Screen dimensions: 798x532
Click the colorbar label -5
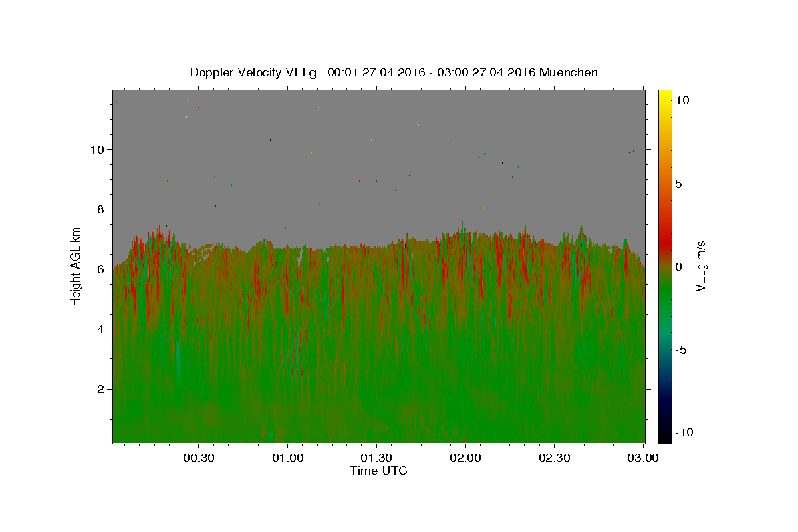click(x=681, y=350)
